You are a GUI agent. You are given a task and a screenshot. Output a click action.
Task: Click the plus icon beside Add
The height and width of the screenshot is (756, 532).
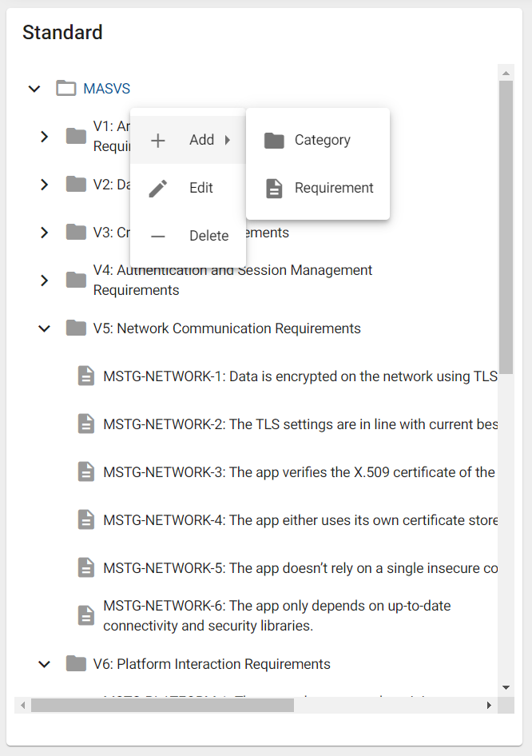pyautogui.click(x=158, y=141)
